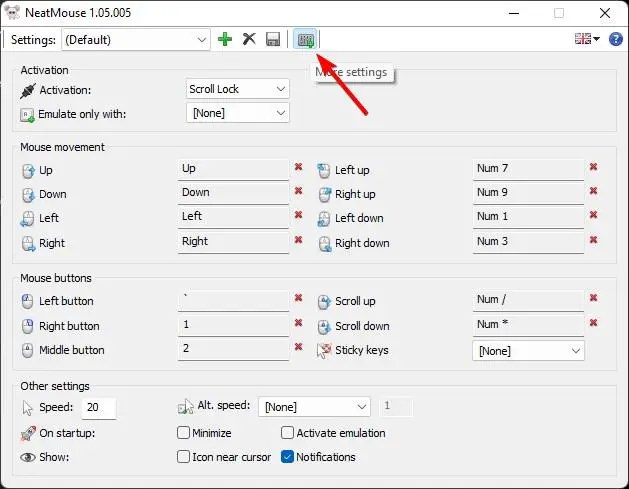This screenshot has height=489, width=629.
Task: Clear the Middle button key binding
Action: point(298,347)
